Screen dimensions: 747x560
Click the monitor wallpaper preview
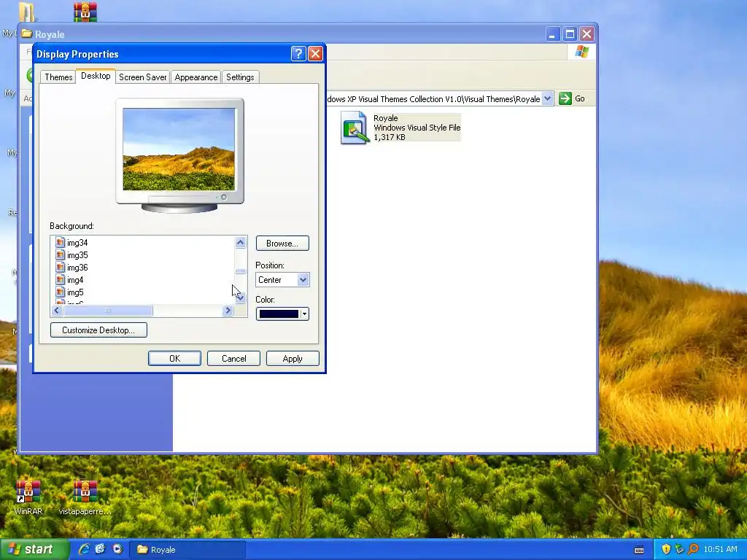pyautogui.click(x=179, y=149)
